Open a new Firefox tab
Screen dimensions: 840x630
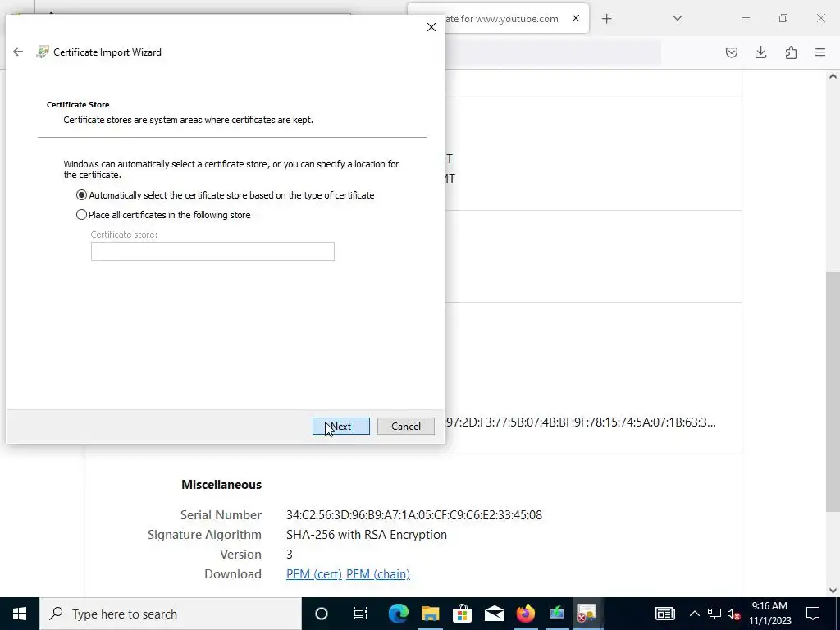606,19
